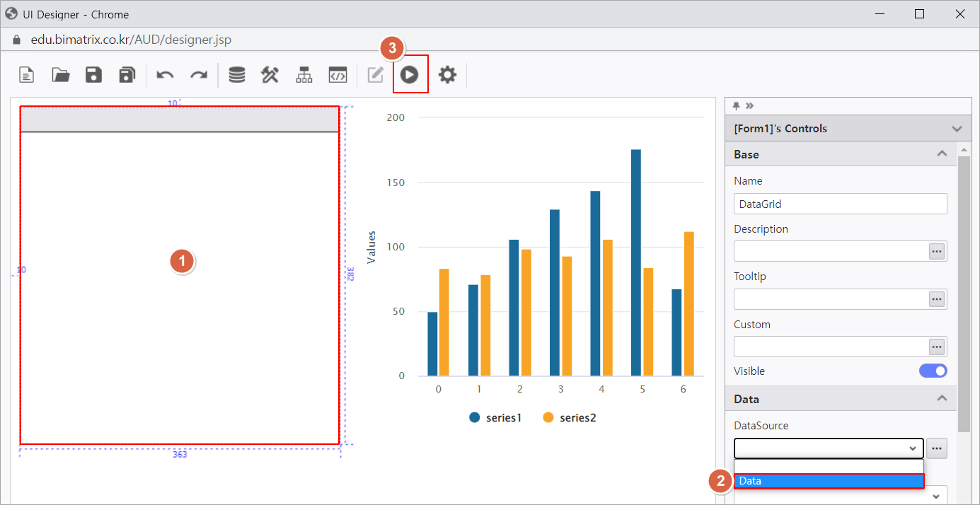Undo the last action
This screenshot has height=505, width=980.
tap(165, 74)
